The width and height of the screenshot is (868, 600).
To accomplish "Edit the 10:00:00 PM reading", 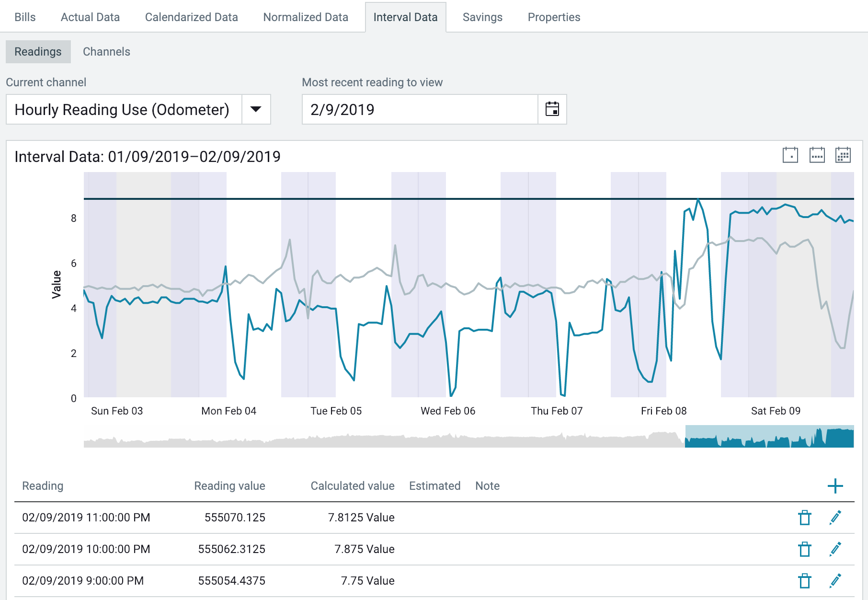I will coord(835,549).
